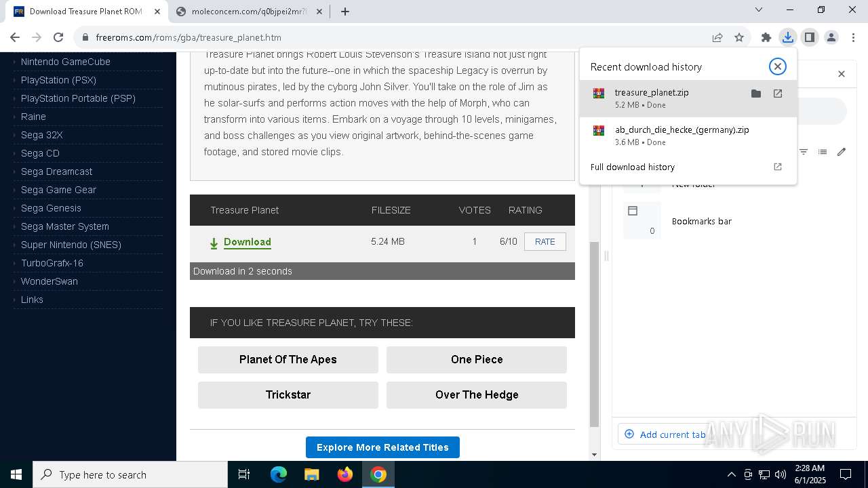The height and width of the screenshot is (488, 868).
Task: Open Nintendo GameCube in sidebar
Action: [x=65, y=62]
